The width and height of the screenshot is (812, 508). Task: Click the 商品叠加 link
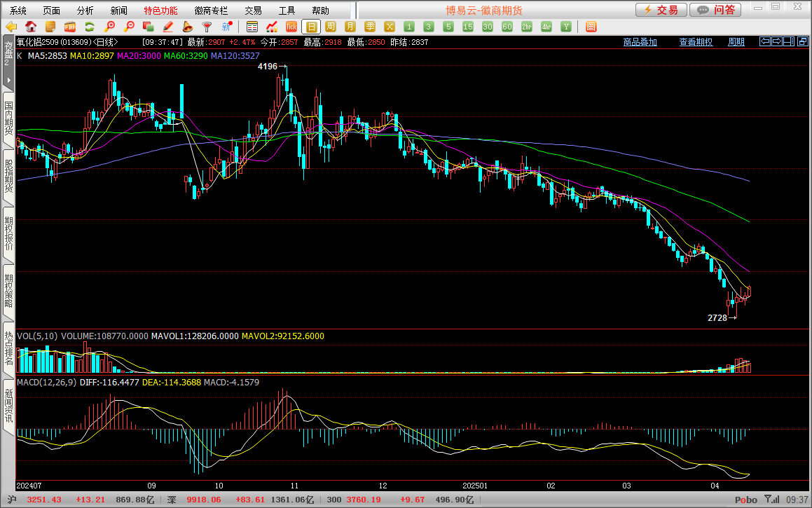pos(640,42)
